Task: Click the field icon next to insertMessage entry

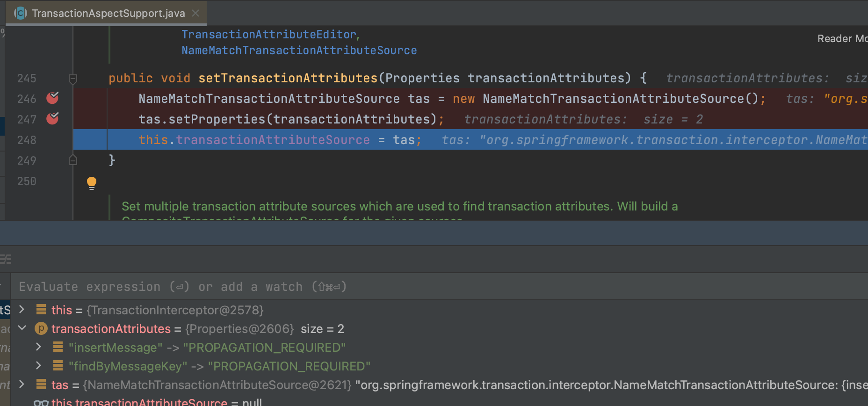Action: 58,347
